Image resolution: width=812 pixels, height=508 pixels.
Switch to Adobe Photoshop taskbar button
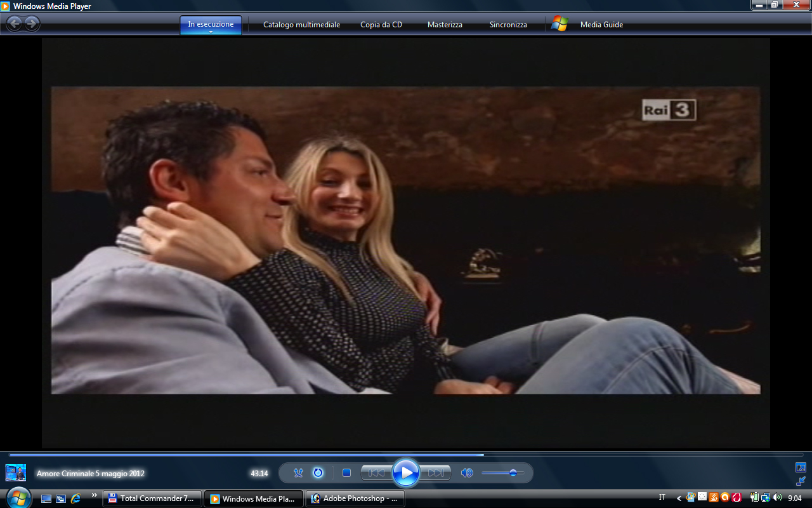(355, 498)
